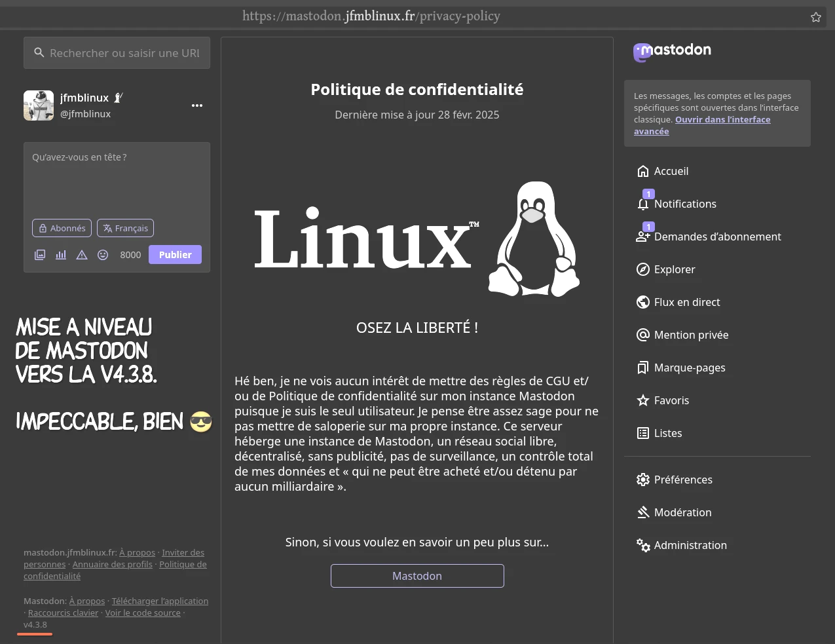Open Mastodon 'À propos' footer link
This screenshot has height=644, width=835.
(x=87, y=601)
